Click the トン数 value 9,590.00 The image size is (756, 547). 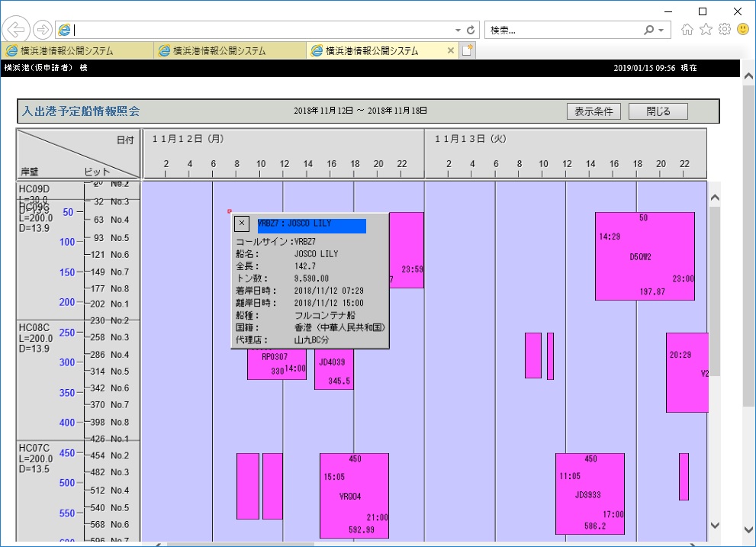click(x=311, y=278)
